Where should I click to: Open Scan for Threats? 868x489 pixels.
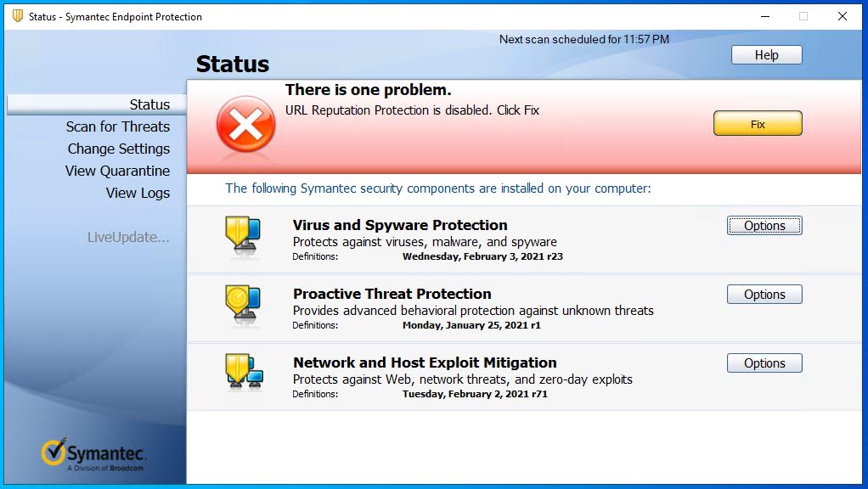118,126
